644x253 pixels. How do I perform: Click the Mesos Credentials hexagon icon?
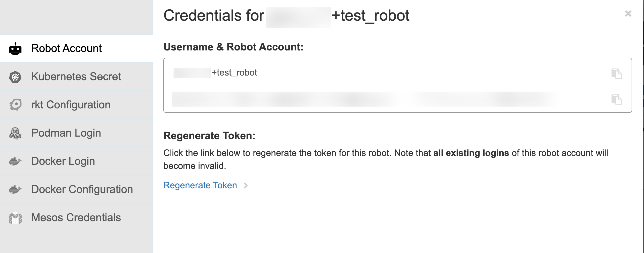coord(15,218)
